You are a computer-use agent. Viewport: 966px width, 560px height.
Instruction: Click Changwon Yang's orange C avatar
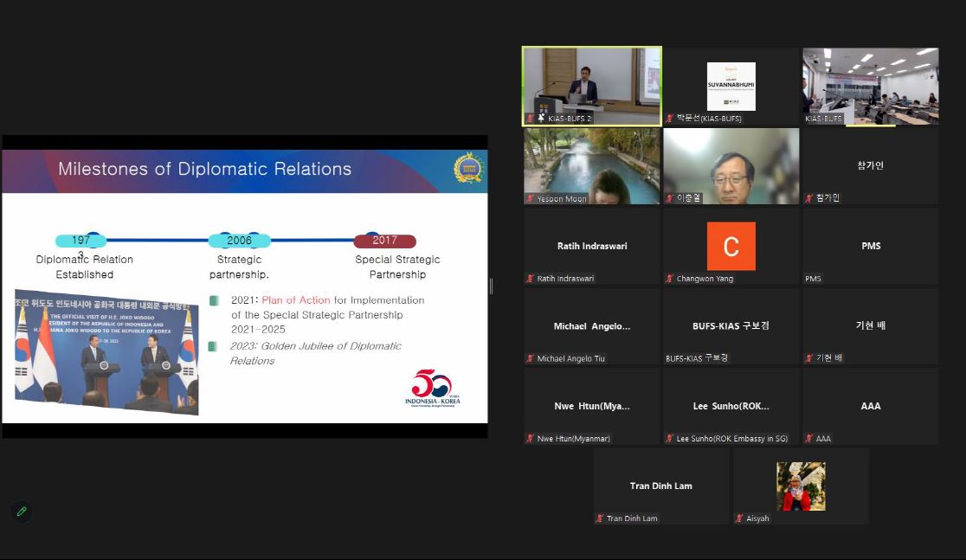point(731,246)
